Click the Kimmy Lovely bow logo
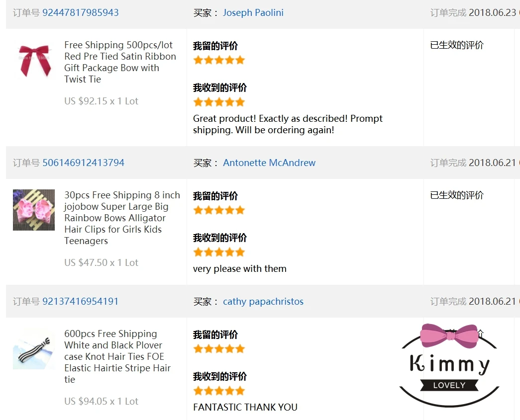Screen dimensions: 520x420 [x=449, y=364]
